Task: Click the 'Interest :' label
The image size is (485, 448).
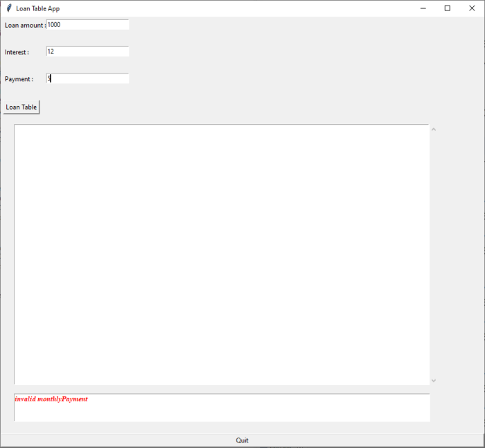Action: point(17,52)
